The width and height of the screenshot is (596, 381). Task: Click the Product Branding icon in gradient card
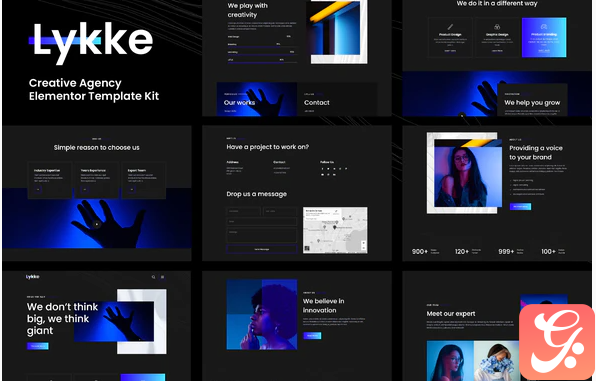click(544, 27)
